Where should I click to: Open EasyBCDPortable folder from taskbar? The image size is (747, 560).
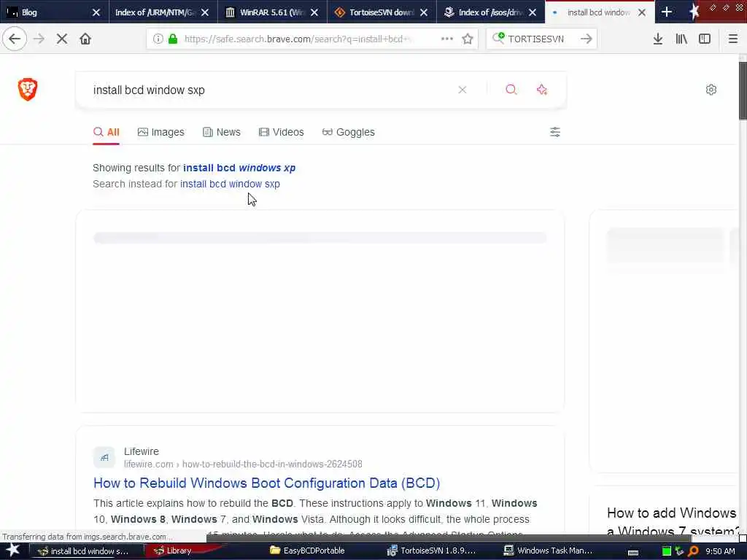(307, 551)
